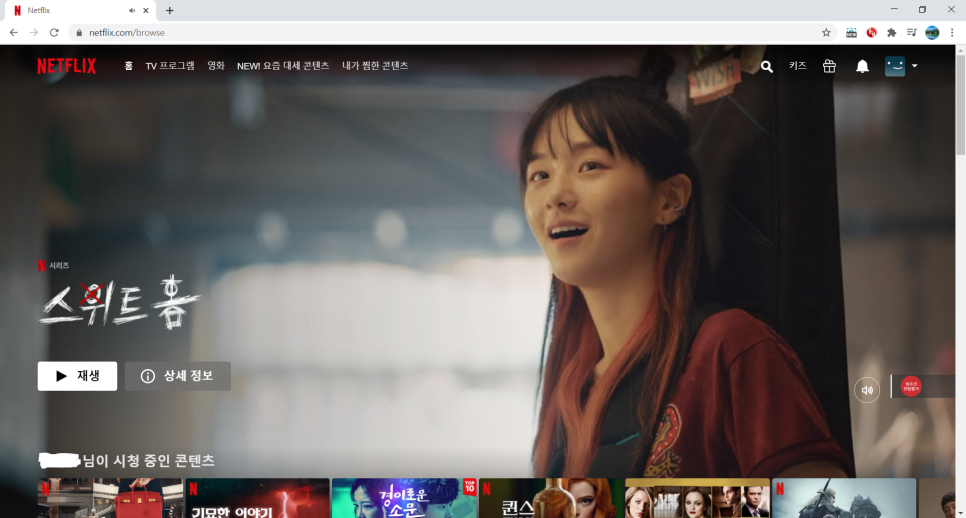Screen dimensions: 966x518
Task: Open the 경이로운 소문 thumbnail
Action: click(x=404, y=498)
